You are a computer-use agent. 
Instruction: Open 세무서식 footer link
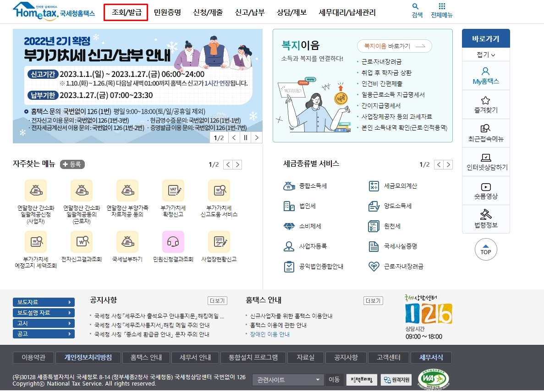click(431, 357)
